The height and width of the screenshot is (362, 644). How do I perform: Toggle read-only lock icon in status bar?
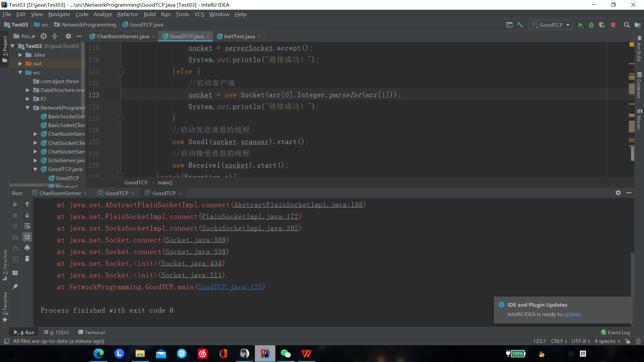628,341
